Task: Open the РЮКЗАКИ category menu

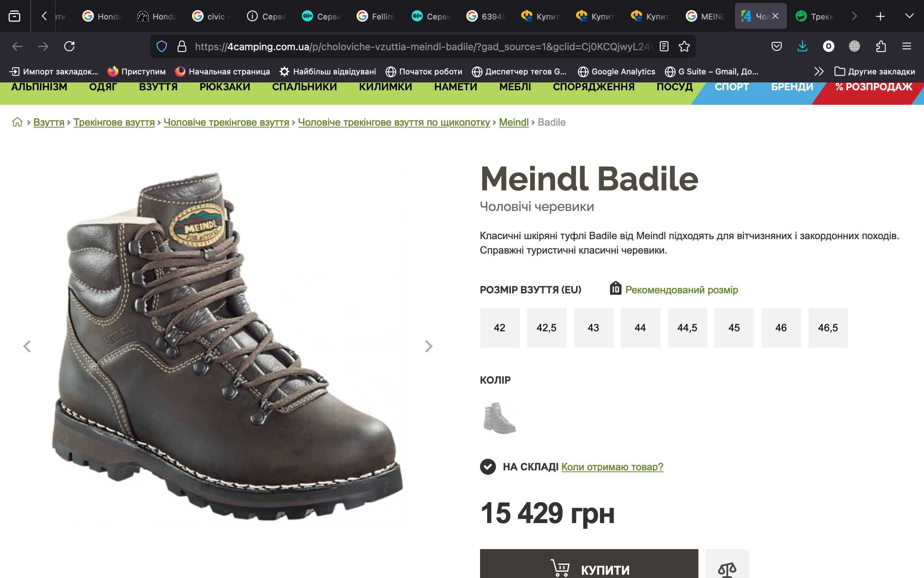Action: pos(225,87)
